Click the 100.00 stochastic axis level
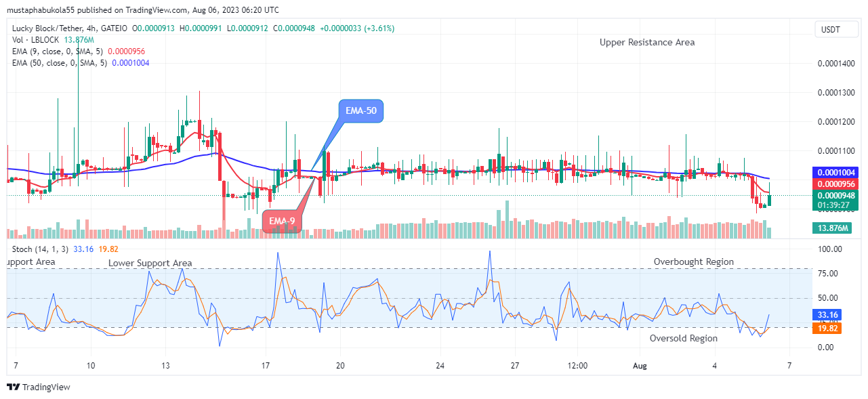The image size is (868, 399). click(830, 249)
